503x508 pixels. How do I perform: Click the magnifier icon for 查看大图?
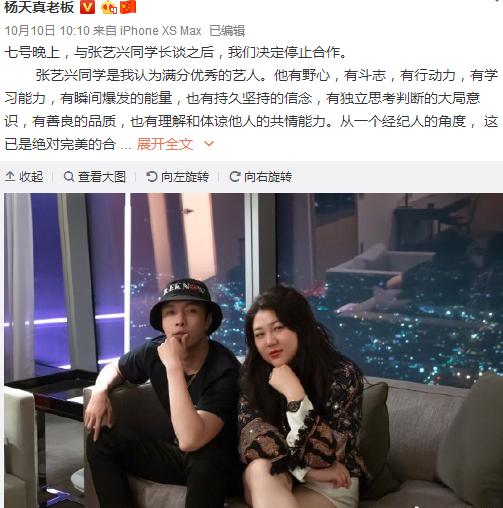69,176
